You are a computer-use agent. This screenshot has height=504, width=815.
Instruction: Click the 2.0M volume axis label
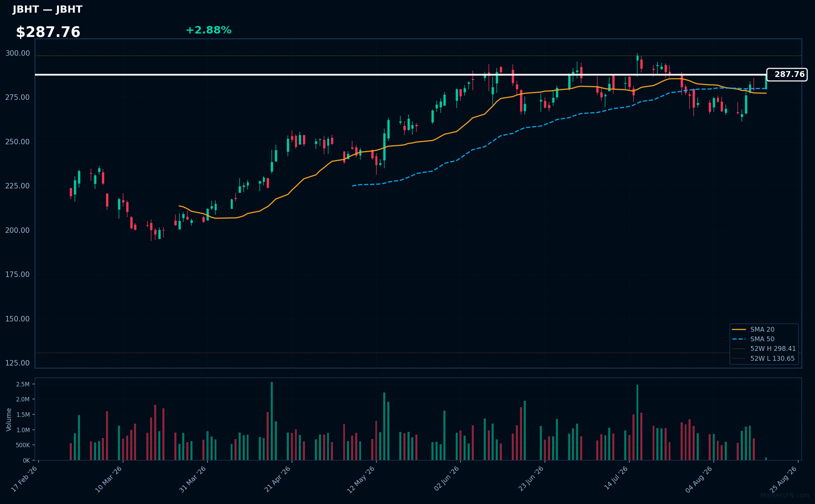point(23,399)
